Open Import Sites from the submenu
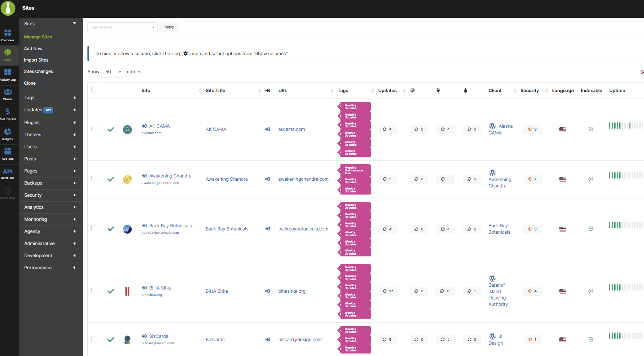This screenshot has width=644, height=356. point(36,60)
